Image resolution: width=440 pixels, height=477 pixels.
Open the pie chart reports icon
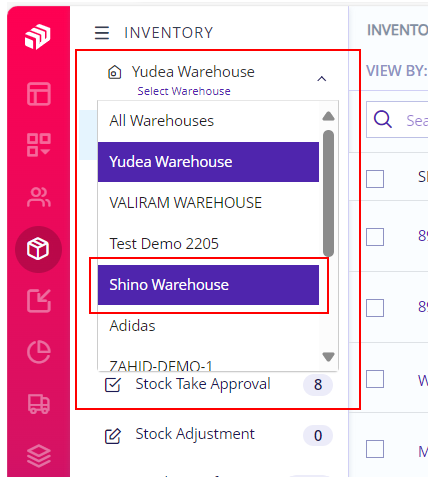39,352
